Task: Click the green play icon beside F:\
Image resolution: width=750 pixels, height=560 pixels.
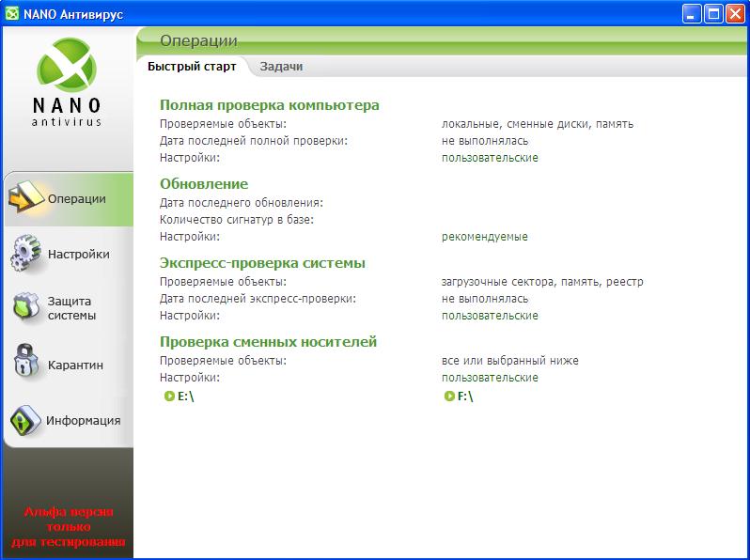Action: click(x=449, y=397)
